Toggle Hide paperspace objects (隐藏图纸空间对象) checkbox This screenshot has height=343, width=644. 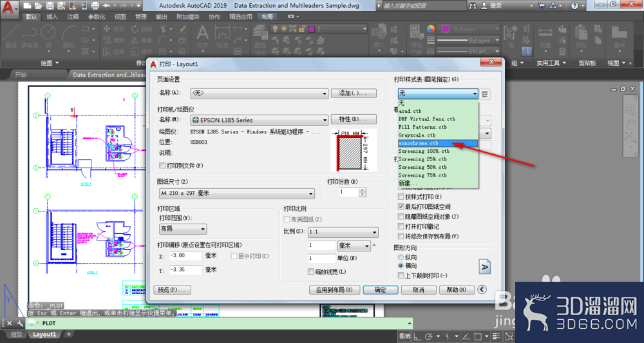(401, 217)
